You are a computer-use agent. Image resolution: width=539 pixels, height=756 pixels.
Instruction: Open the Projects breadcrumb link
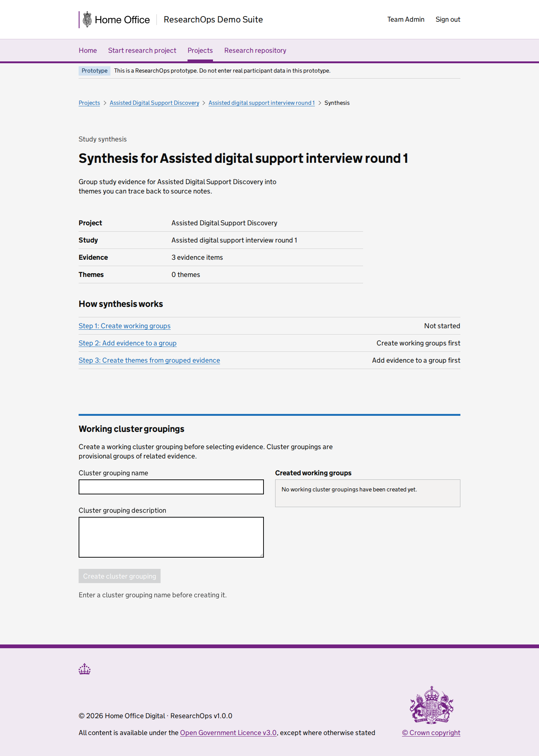point(89,103)
